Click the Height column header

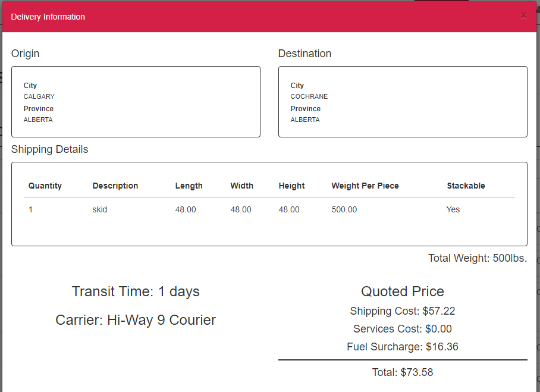(291, 186)
